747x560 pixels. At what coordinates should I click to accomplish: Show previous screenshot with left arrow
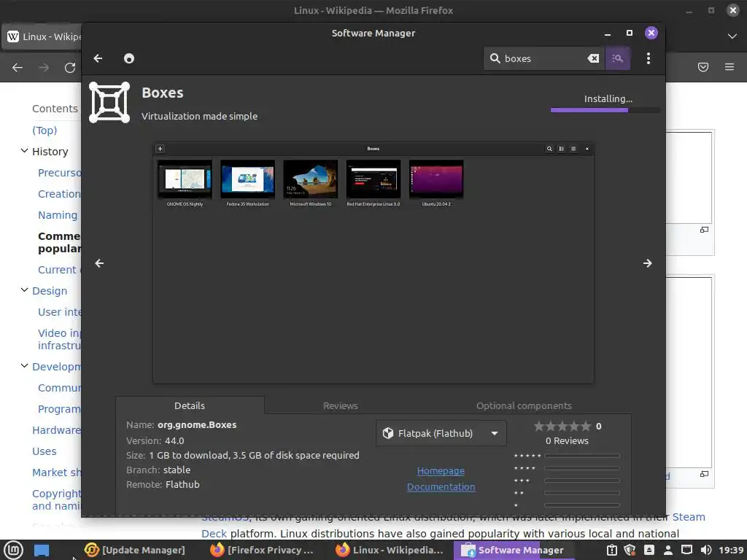pyautogui.click(x=99, y=262)
